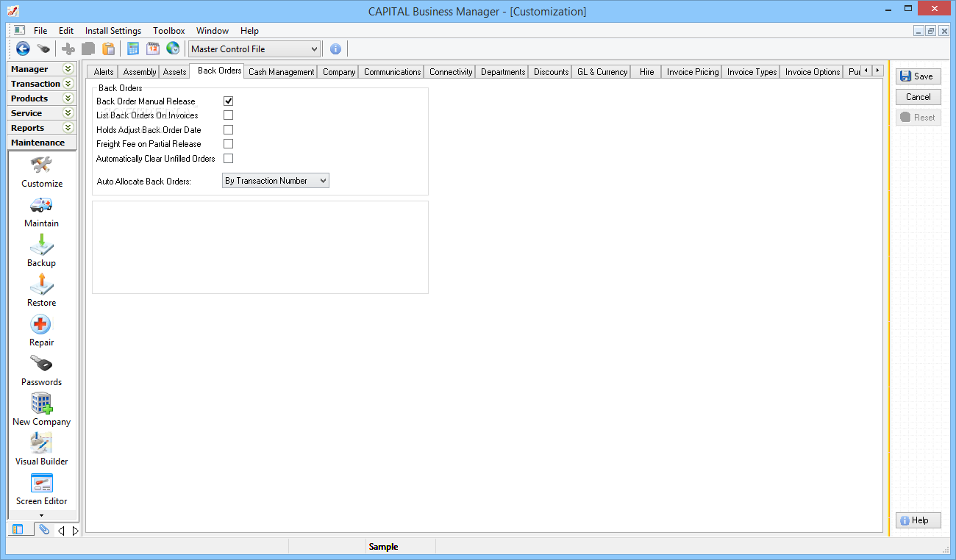Viewport: 956px width, 560px height.
Task: Switch to the Assembly tab
Action: click(140, 72)
